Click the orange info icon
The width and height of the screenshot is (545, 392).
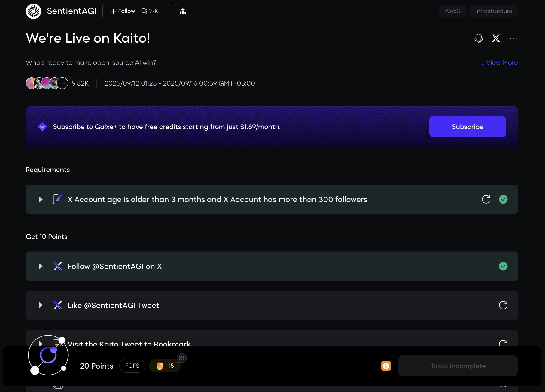[x=386, y=366]
